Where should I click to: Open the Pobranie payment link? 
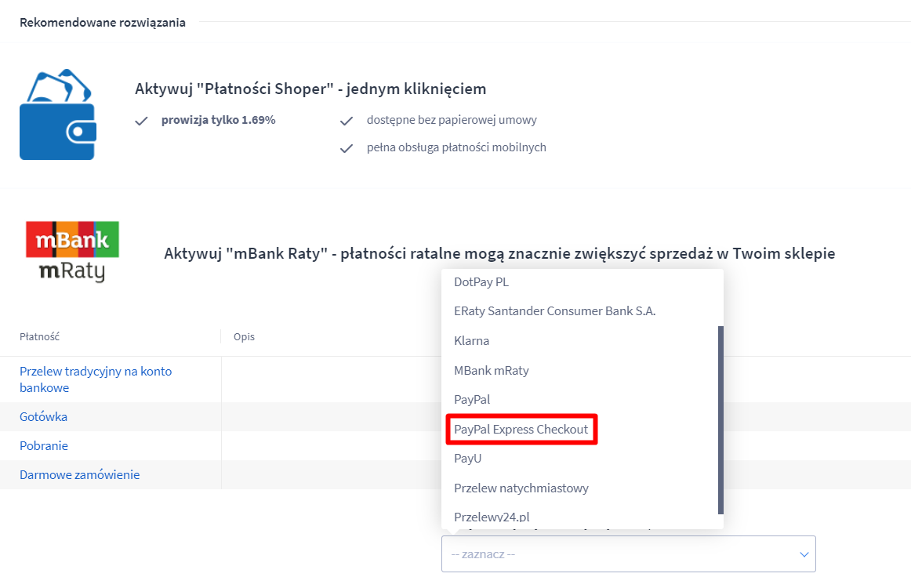tap(44, 445)
